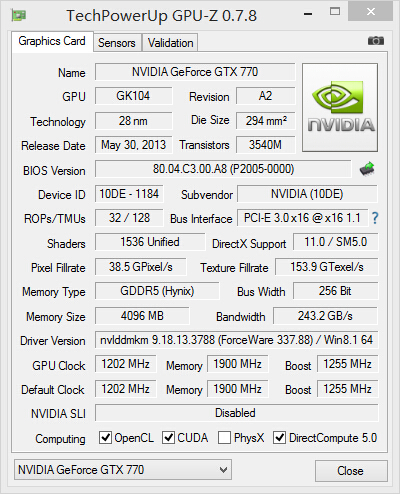
Task: Toggle the OpenCL checkbox
Action: pos(105,437)
